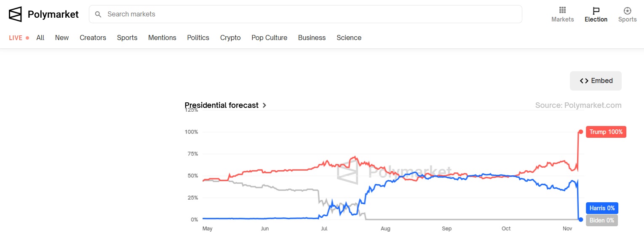This screenshot has height=241, width=644.
Task: Click the Trump 100% label
Action: pyautogui.click(x=606, y=132)
